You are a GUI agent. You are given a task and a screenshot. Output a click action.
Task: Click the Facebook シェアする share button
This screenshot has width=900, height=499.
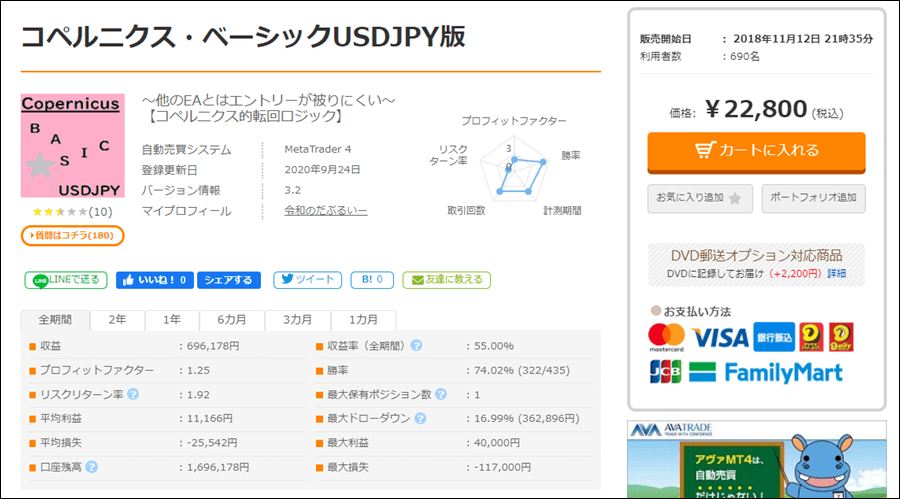pos(228,280)
